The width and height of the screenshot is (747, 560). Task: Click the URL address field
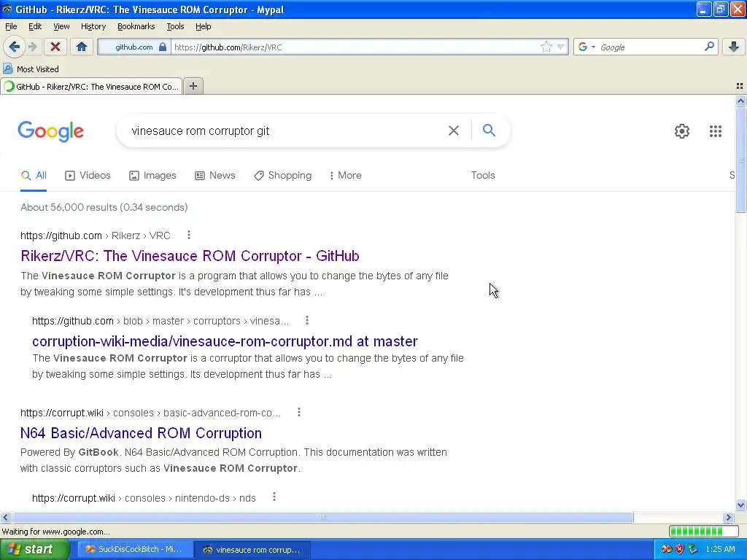(355, 47)
